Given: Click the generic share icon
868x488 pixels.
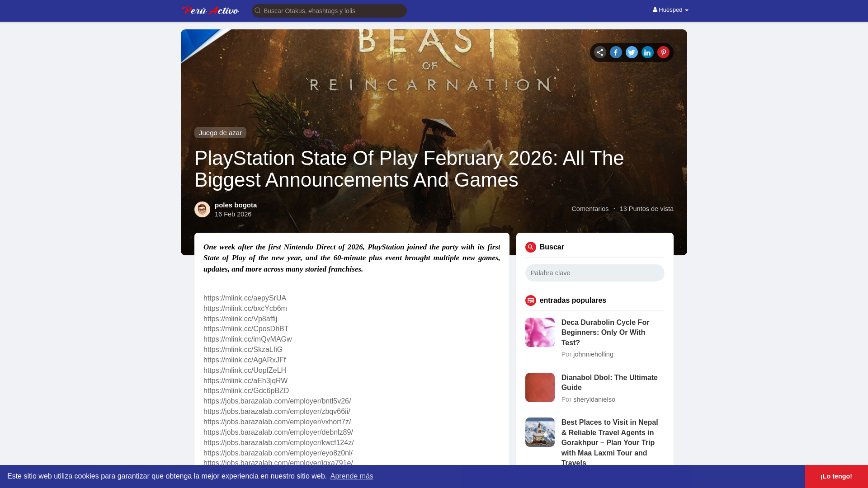Looking at the screenshot, I should pos(600,52).
